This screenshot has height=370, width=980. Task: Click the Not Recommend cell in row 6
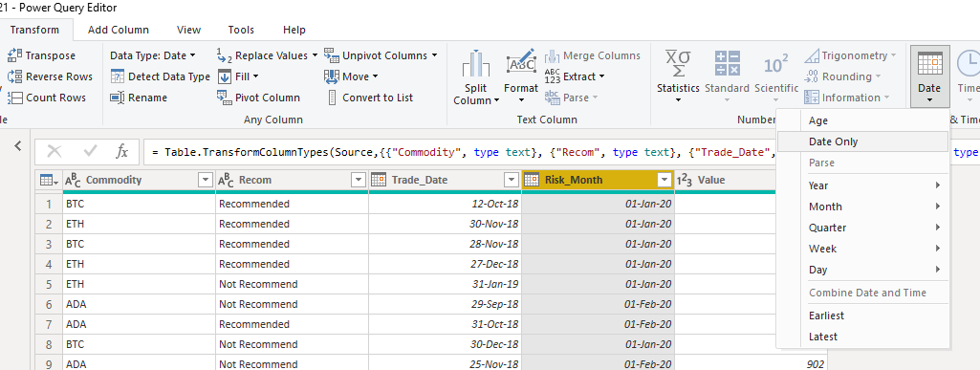292,304
